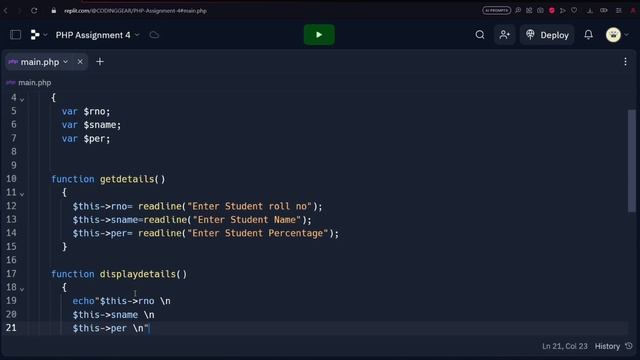Open the Replit logo menu

click(35, 35)
